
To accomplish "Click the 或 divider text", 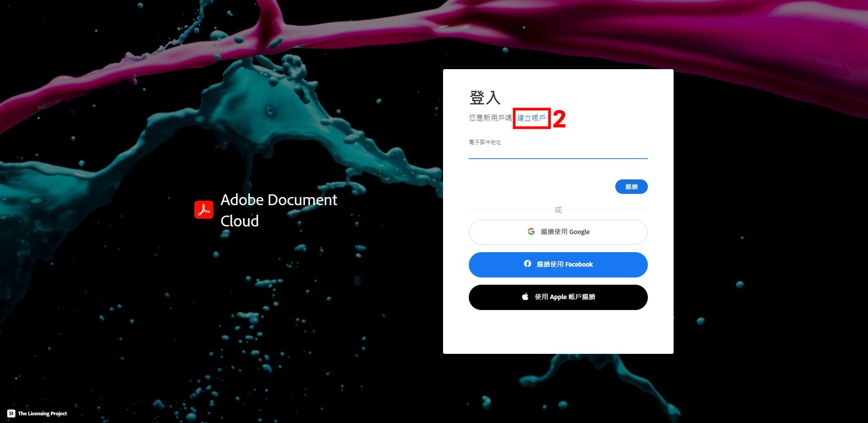I will point(558,210).
